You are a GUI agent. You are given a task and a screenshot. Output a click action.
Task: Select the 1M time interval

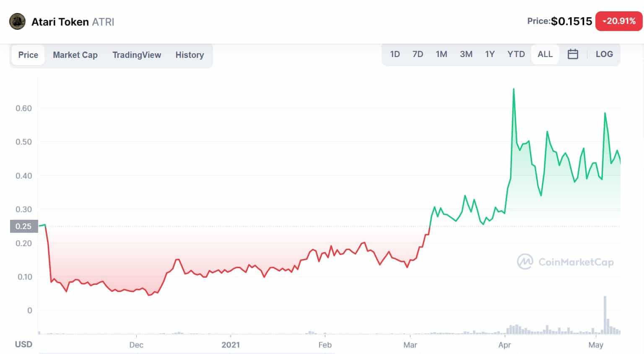pyautogui.click(x=441, y=54)
